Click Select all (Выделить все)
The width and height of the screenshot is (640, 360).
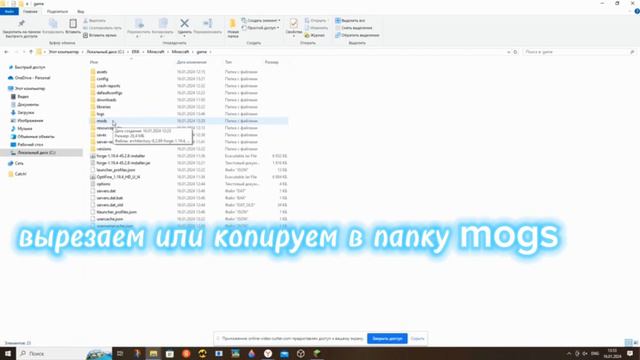[x=350, y=20]
